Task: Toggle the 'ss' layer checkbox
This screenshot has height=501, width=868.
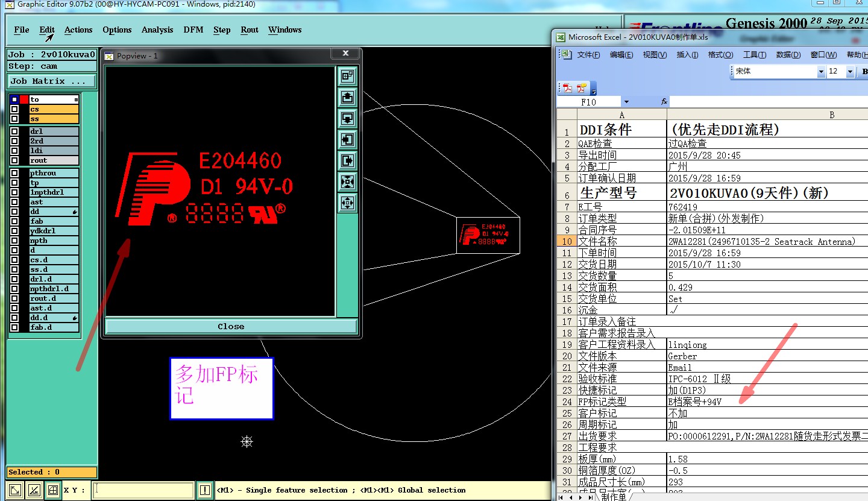Action: click(14, 119)
